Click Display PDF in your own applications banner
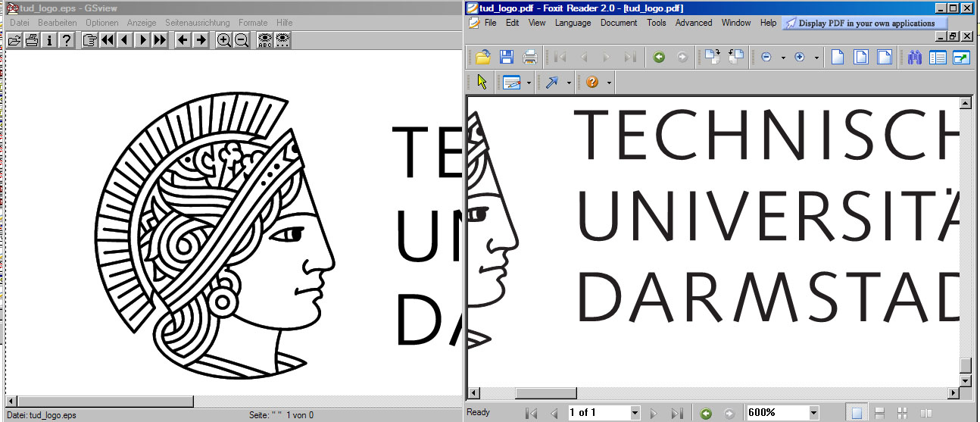 click(x=864, y=23)
